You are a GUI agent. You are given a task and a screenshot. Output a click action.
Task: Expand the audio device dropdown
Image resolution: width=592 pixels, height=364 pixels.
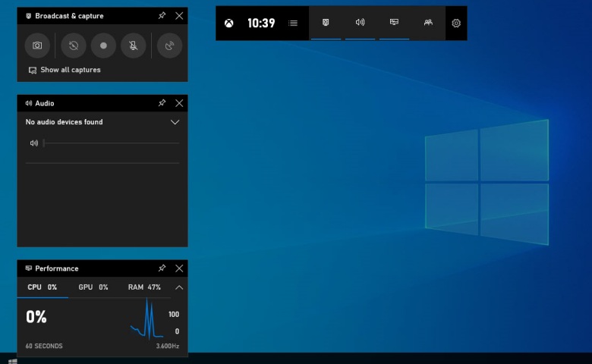point(175,122)
